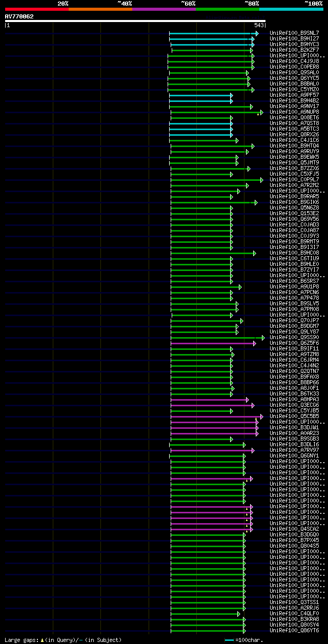This screenshot has width=328, height=644.
Task: Select UniRef100_B3DJW1 label
Action: pyautogui.click(x=294, y=428)
